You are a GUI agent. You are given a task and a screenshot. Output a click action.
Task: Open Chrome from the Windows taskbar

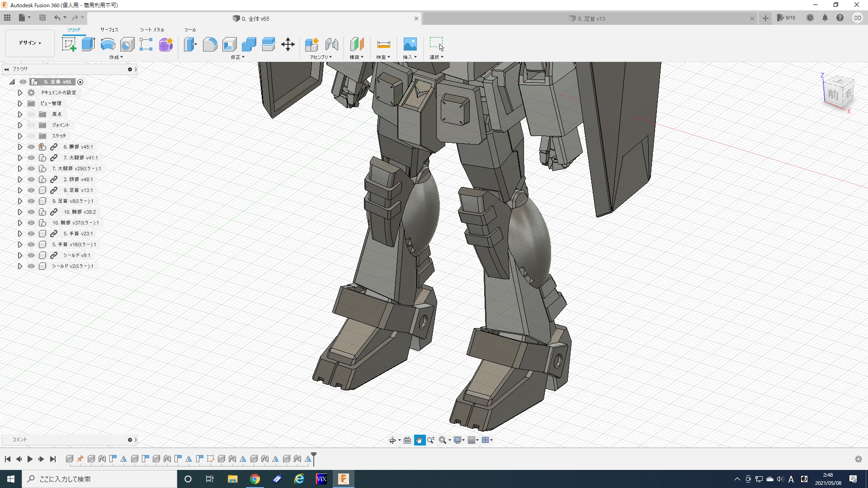click(x=255, y=479)
